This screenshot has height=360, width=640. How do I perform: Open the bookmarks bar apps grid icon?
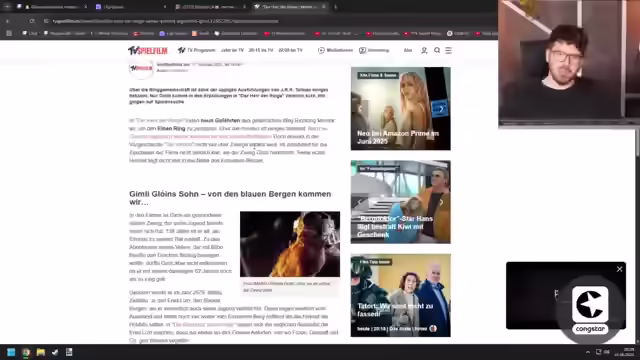click(9, 33)
